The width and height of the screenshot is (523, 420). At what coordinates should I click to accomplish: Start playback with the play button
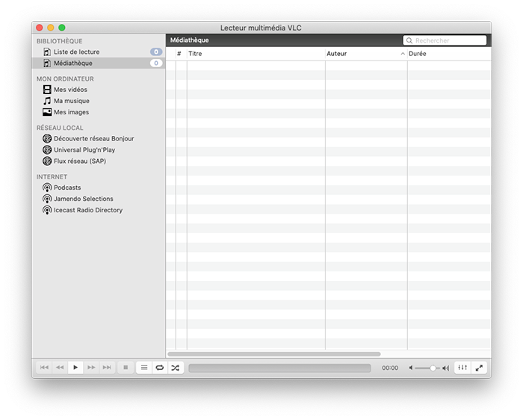coord(75,368)
